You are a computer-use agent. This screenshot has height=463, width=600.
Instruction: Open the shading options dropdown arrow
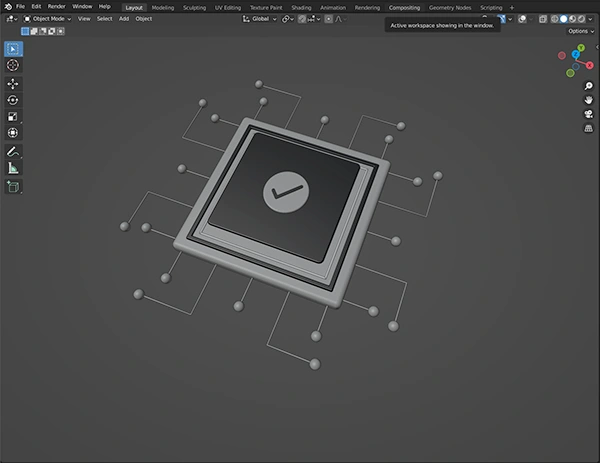pos(590,19)
